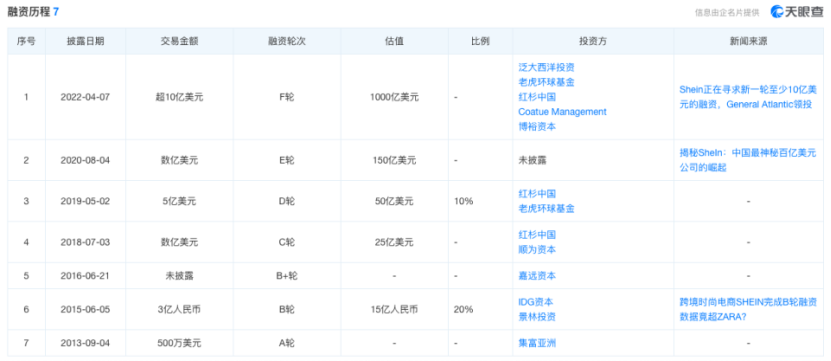Select the 15亿人民币 valuation cell
This screenshot has height=361, width=831.
(x=394, y=310)
